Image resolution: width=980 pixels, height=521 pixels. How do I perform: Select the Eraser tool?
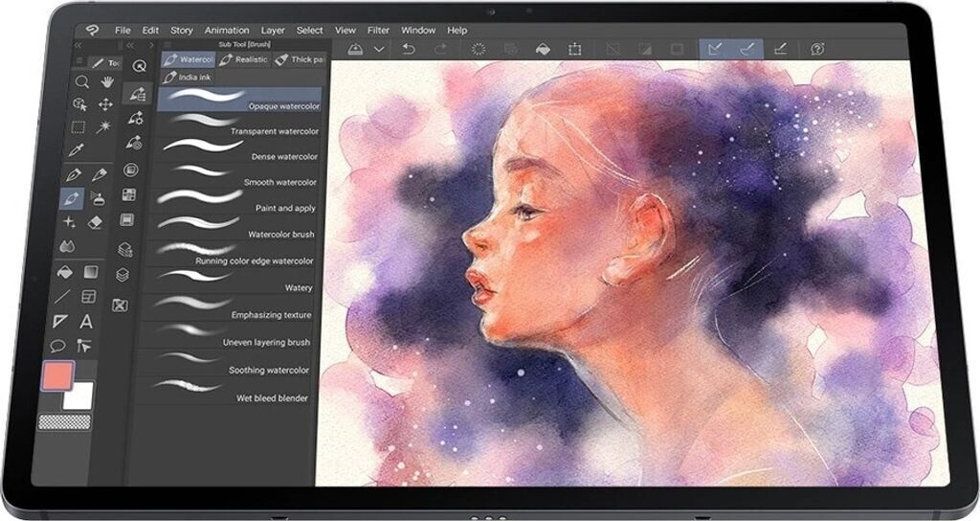[x=95, y=222]
